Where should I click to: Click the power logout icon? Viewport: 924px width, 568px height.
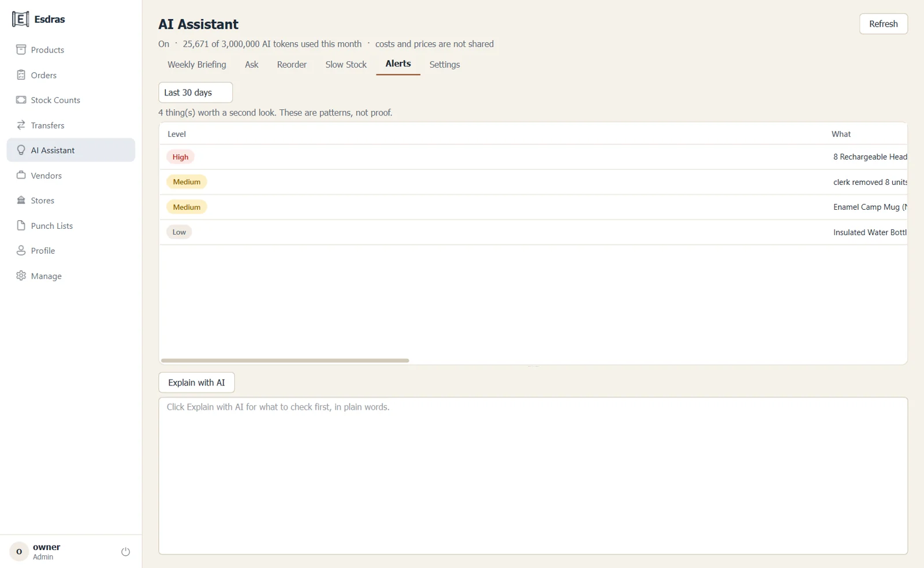tap(125, 552)
